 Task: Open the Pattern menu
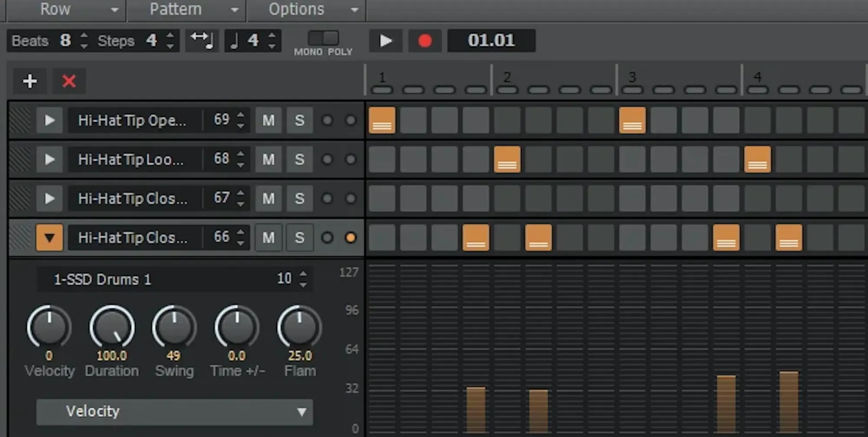tap(186, 10)
